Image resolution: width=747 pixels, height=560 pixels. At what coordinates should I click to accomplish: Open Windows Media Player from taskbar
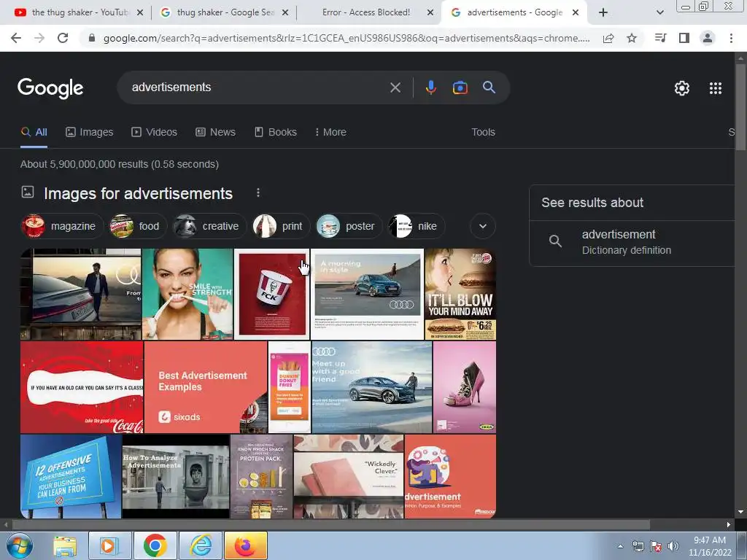(x=109, y=545)
